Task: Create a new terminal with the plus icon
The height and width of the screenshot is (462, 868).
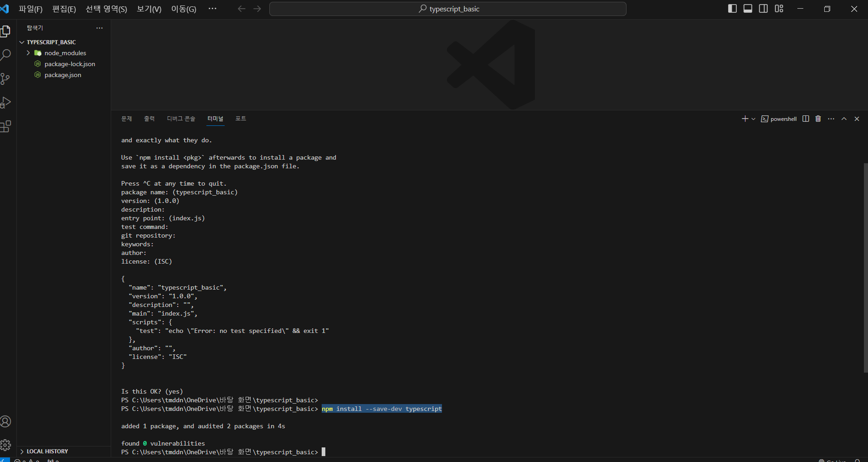Action: (x=745, y=119)
